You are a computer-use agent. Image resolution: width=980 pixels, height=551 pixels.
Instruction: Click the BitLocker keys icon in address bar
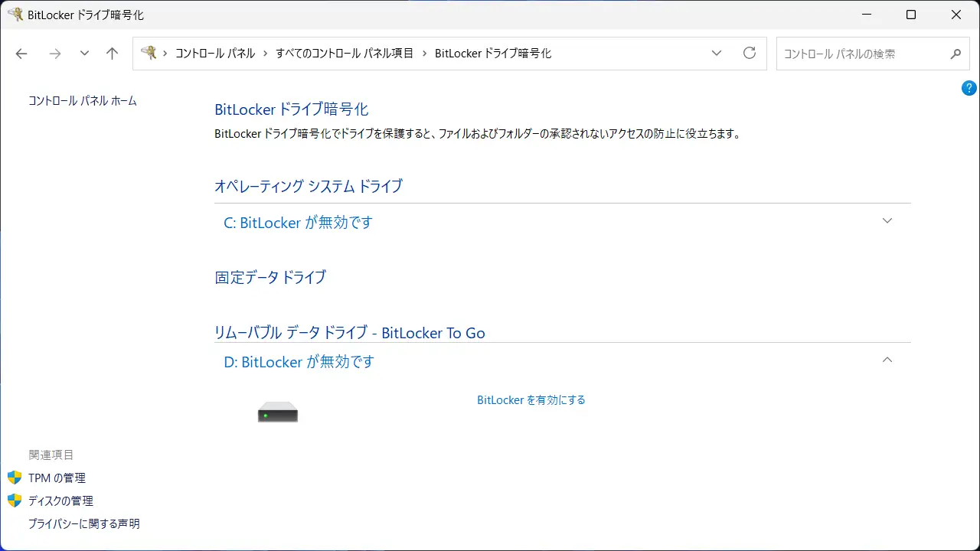pyautogui.click(x=149, y=53)
